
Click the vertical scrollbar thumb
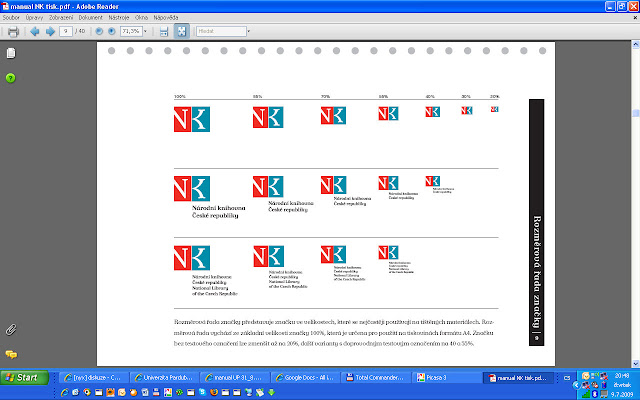(x=636, y=113)
